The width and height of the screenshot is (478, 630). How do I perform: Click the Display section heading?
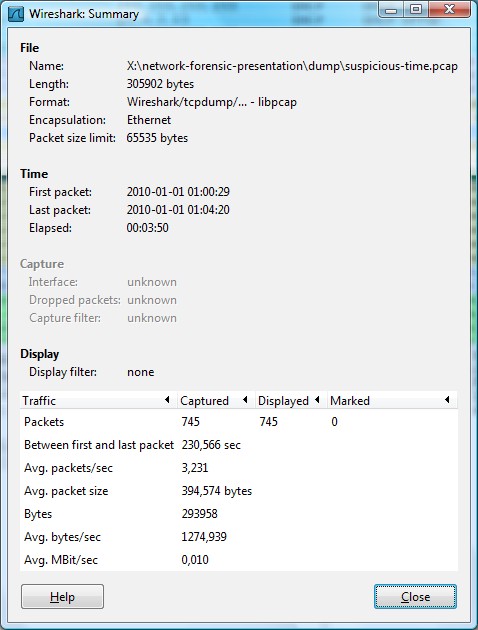(40, 354)
